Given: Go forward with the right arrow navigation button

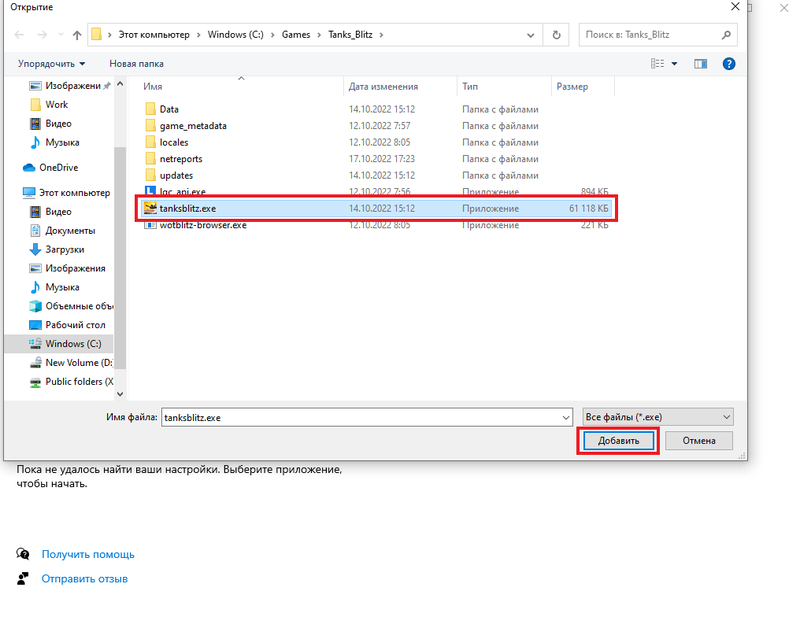Looking at the screenshot, I should click(x=42, y=35).
